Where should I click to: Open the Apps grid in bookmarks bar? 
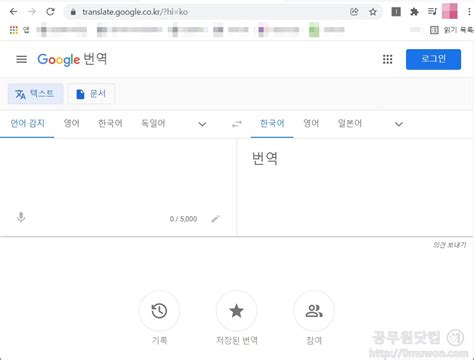[14, 30]
